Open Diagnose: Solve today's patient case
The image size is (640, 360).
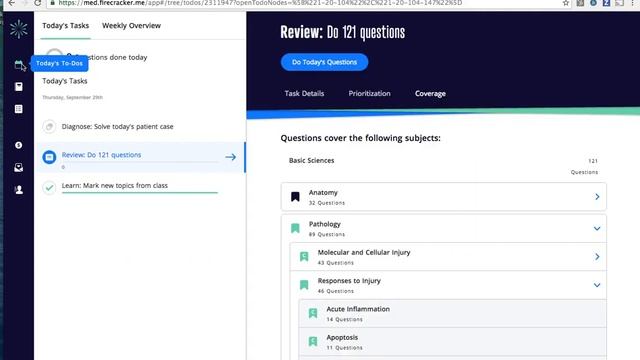pyautogui.click(x=118, y=127)
